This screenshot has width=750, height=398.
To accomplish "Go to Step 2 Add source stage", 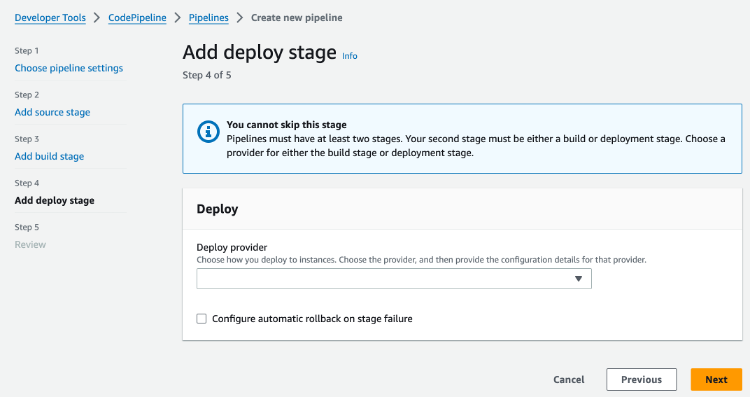I will pos(52,112).
